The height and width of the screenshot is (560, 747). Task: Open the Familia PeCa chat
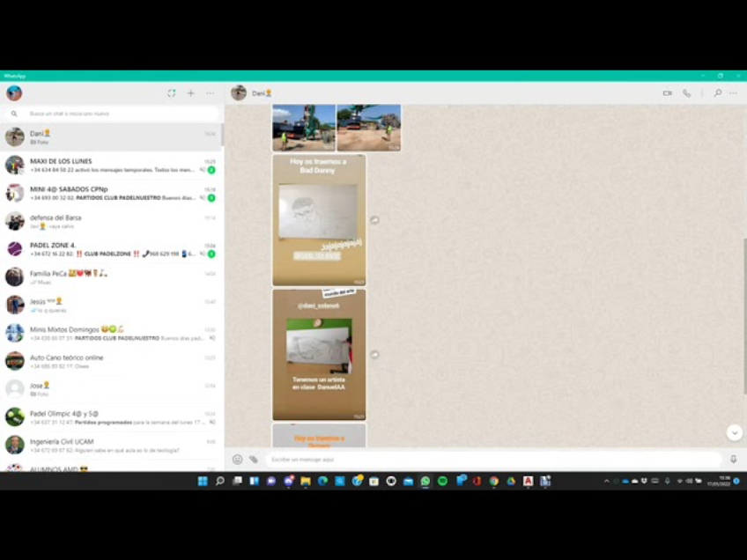point(111,277)
